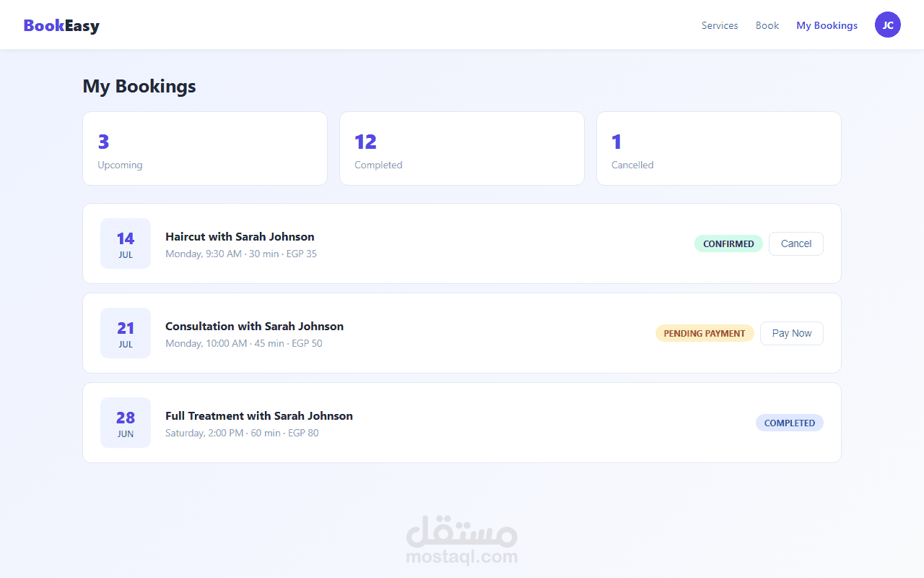Click the Monday 10:00 AM booking details
Image resolution: width=924 pixels, height=578 pixels.
coord(244,343)
